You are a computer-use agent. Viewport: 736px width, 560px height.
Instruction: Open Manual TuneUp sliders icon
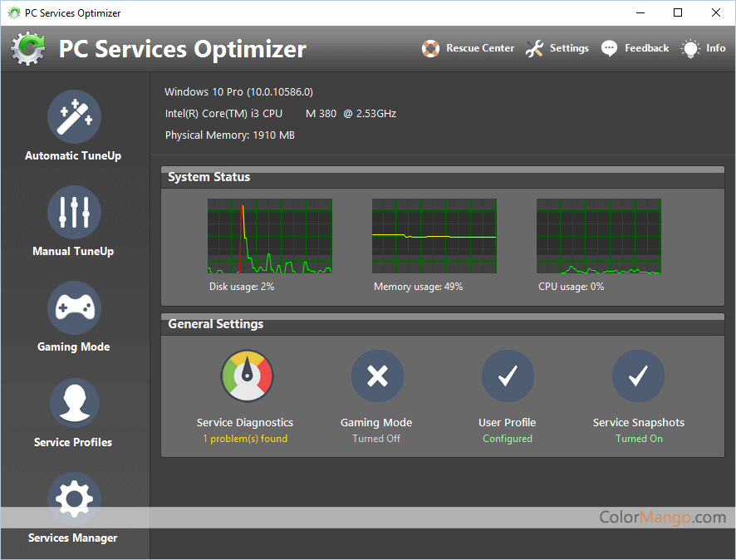(74, 212)
